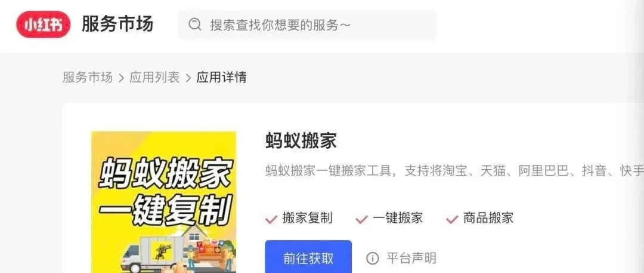
Task: Go to 应用列表 breadcrumb
Action: (x=155, y=78)
